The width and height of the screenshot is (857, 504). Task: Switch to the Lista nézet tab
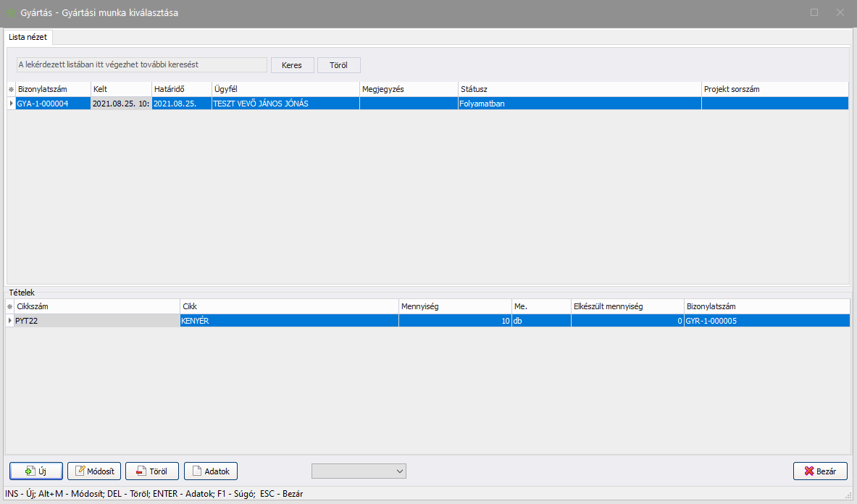click(28, 36)
